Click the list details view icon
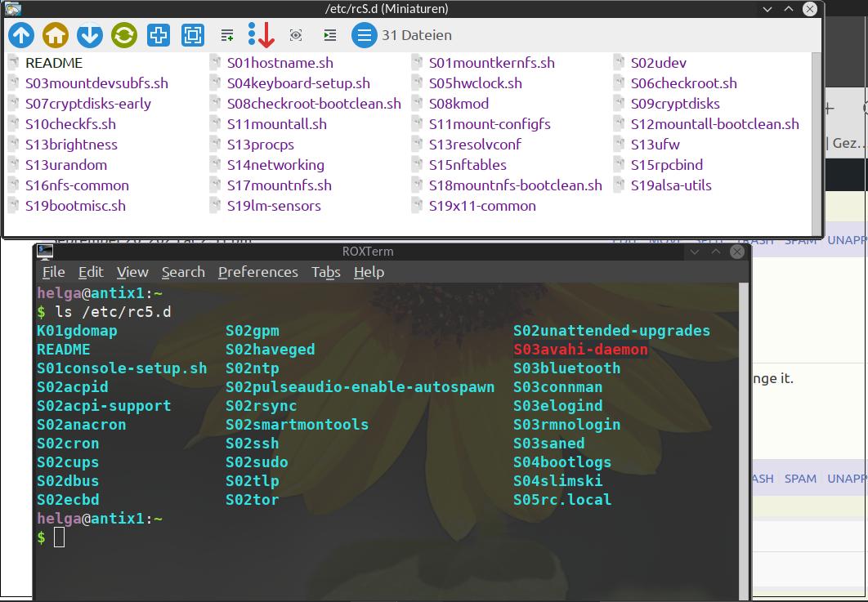The width and height of the screenshot is (868, 602). pyautogui.click(x=227, y=35)
